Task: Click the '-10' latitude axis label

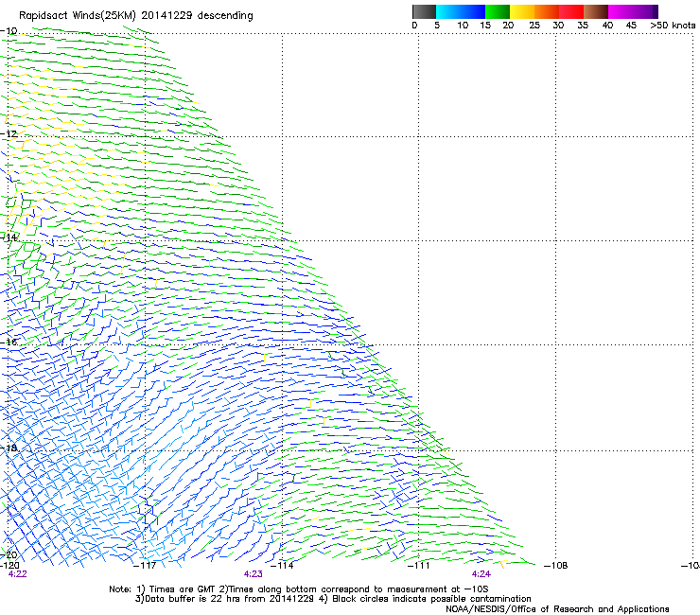Action: [9, 31]
